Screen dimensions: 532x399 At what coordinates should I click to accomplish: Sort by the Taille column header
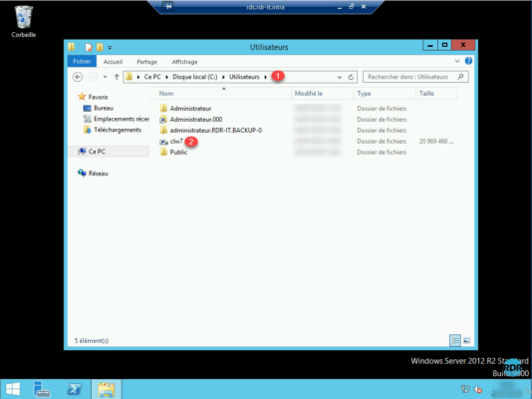436,94
